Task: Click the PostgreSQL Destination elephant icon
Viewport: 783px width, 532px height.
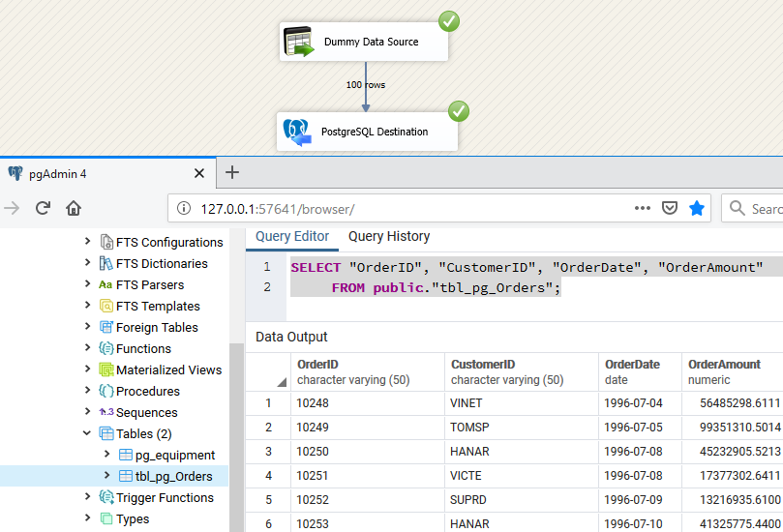Action: click(297, 132)
